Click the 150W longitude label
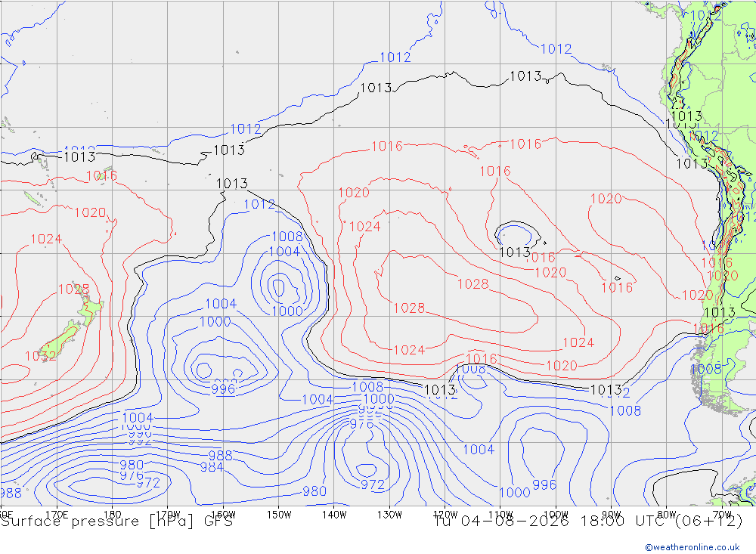 click(279, 515)
